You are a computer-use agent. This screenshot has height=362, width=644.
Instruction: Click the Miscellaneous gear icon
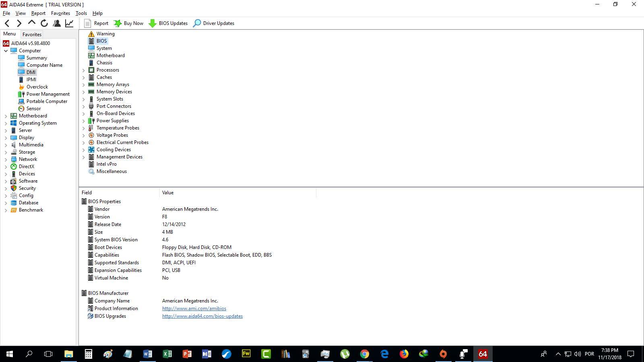91,171
